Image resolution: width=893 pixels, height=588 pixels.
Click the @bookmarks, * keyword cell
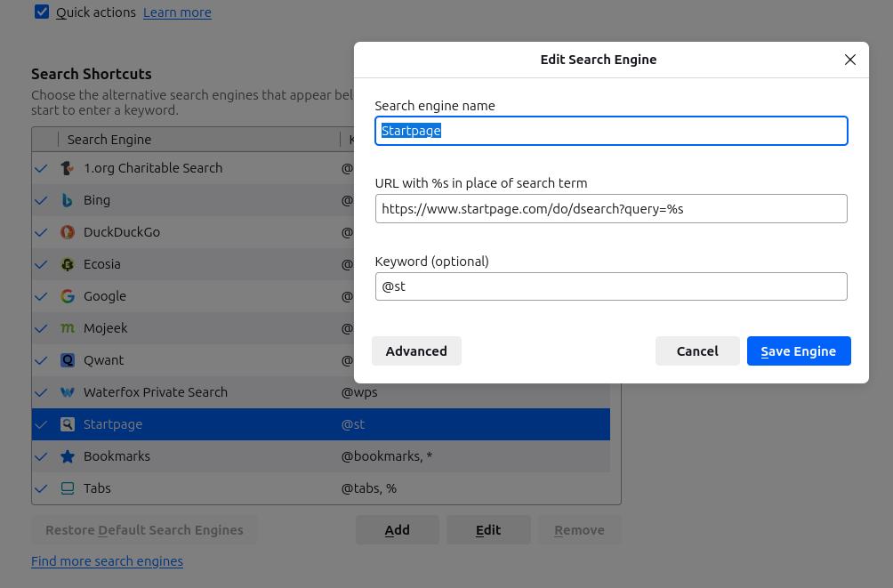tap(387, 456)
